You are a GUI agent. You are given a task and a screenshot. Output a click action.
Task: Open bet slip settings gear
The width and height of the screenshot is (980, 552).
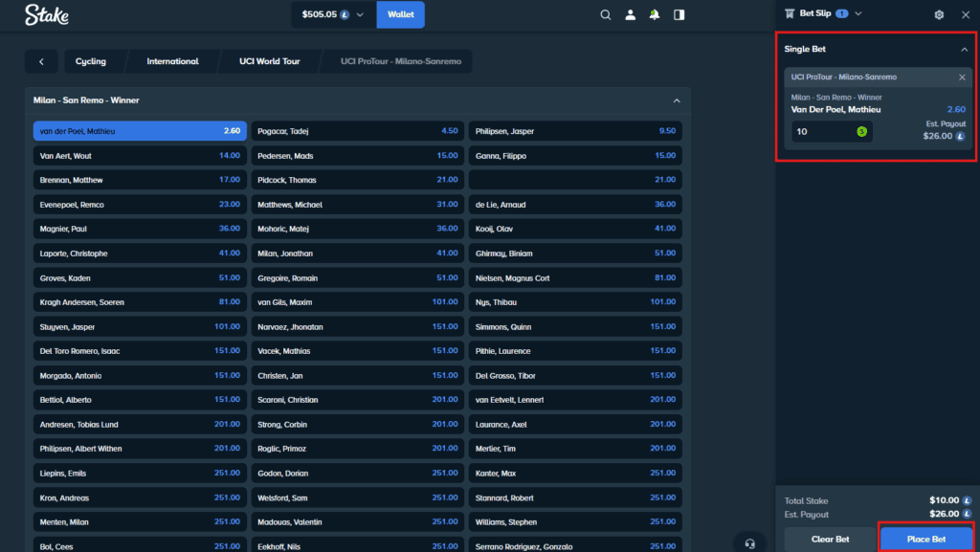click(x=940, y=14)
